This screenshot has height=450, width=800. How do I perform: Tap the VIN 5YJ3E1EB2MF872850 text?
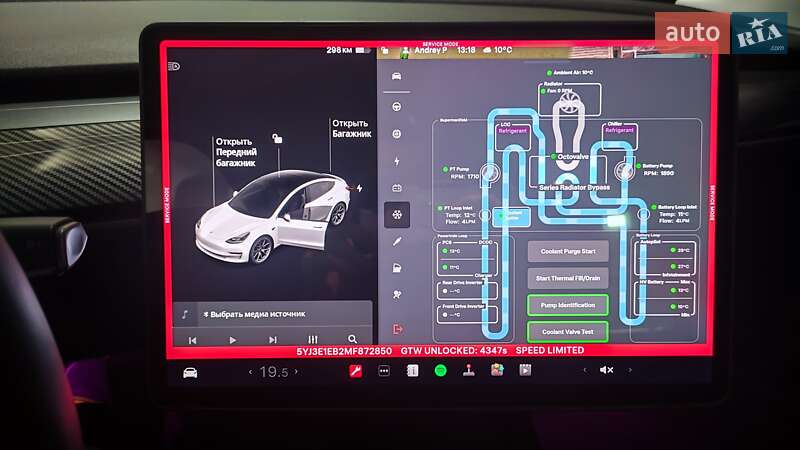[344, 352]
